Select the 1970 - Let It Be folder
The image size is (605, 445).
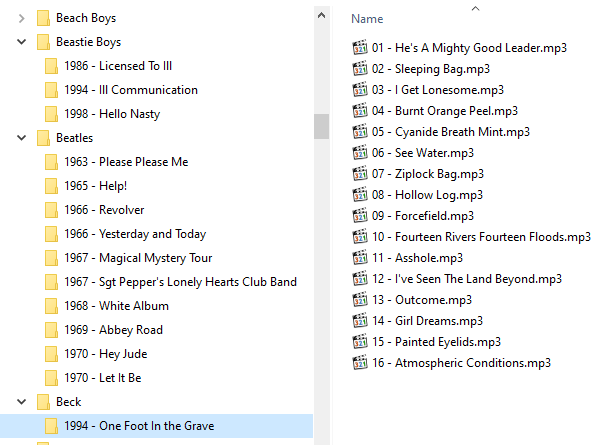(103, 378)
